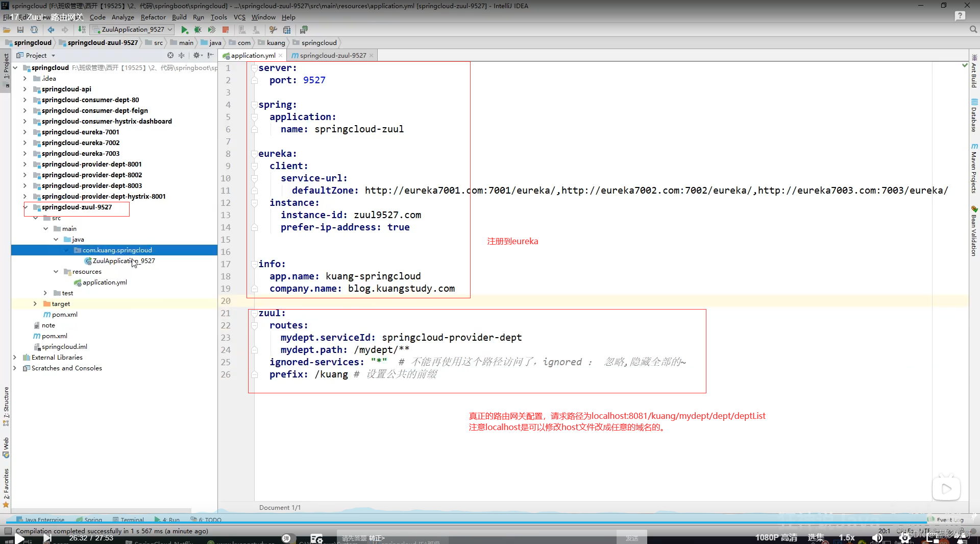Open the ZuulApplication_9527 run configuration dropdown
980x544 pixels.
[x=132, y=30]
